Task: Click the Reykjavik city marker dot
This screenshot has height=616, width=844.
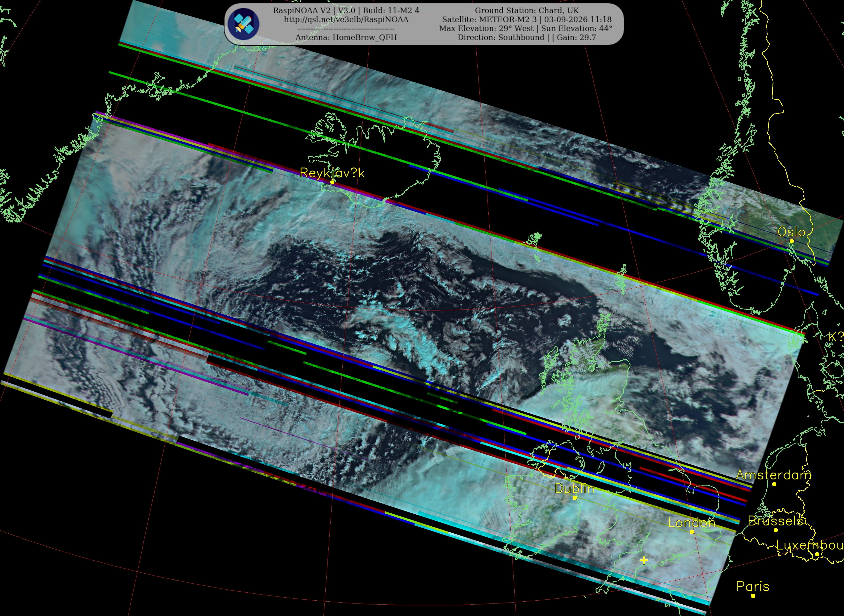Action: [x=332, y=182]
